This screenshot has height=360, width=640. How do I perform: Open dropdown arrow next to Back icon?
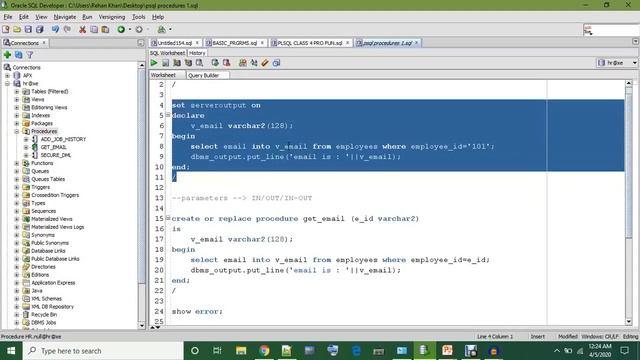pyautogui.click(x=130, y=29)
